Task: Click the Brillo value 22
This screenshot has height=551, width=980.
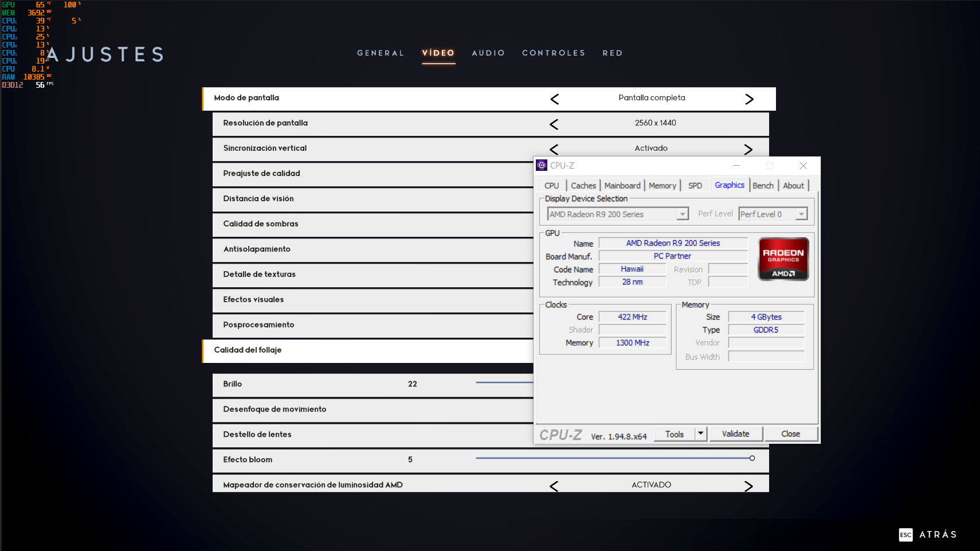Action: (413, 384)
